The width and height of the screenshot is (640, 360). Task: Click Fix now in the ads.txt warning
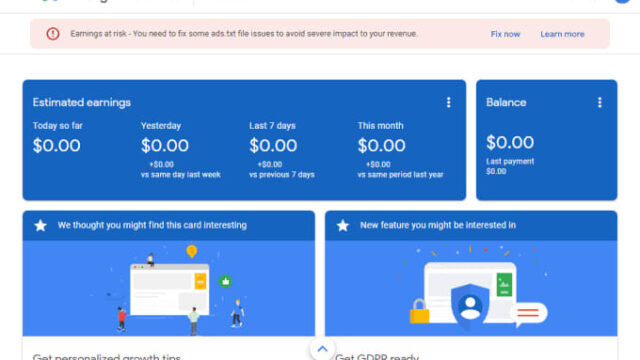[505, 34]
